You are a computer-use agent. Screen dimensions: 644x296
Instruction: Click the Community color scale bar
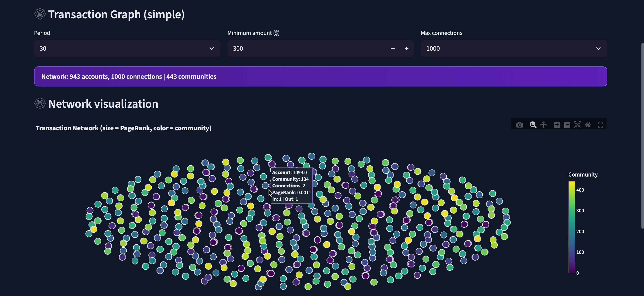click(x=572, y=227)
